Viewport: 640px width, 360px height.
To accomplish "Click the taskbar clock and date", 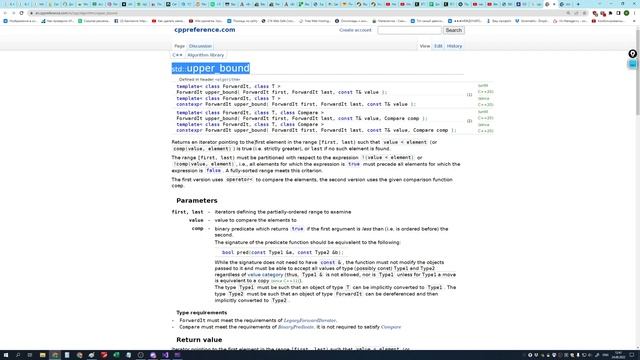I will (x=619, y=355).
